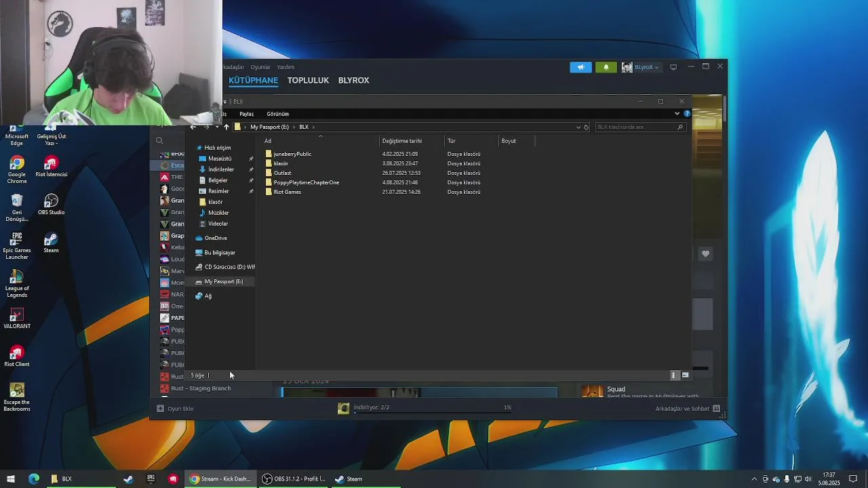Select Rust - Staging Branch in Steam library

point(201,388)
